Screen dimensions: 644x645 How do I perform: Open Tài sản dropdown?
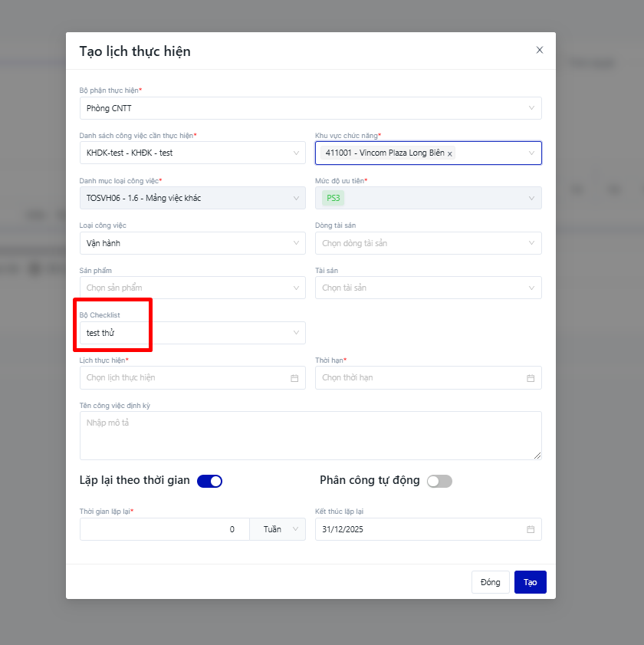click(428, 288)
